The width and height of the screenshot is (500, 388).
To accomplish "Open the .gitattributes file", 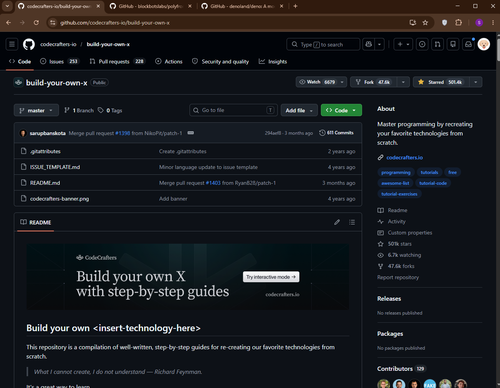I will 45,151.
